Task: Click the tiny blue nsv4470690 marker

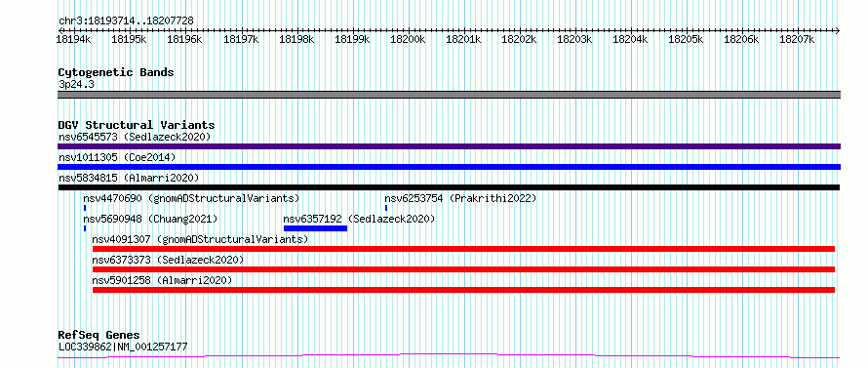Action: pos(85,208)
